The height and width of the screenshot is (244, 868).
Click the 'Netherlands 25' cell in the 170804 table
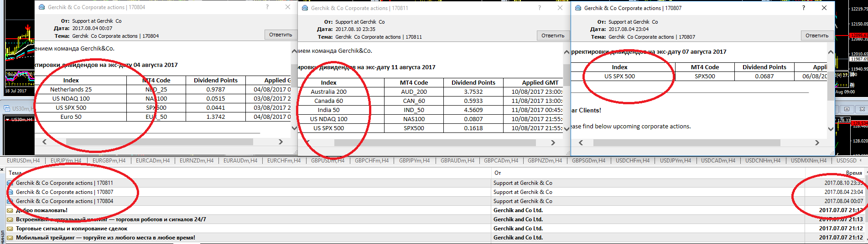point(71,89)
